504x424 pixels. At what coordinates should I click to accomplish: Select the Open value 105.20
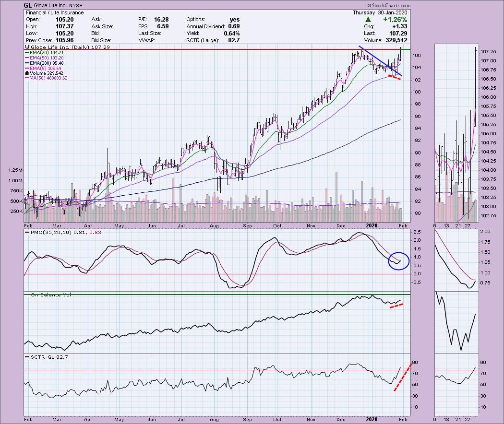(x=65, y=20)
